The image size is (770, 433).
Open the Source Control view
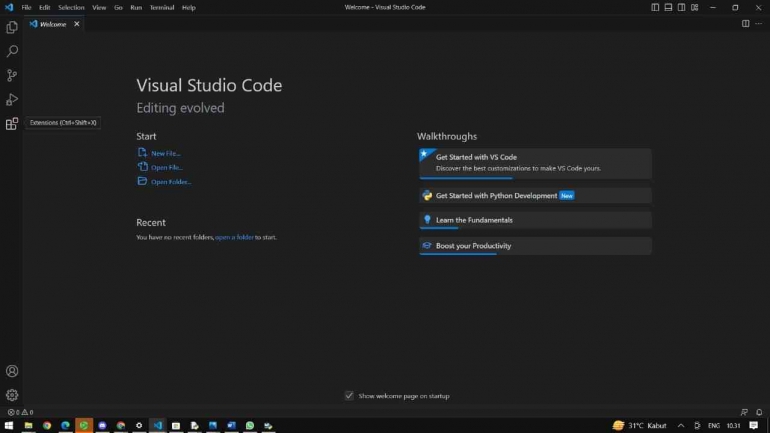pyautogui.click(x=12, y=75)
